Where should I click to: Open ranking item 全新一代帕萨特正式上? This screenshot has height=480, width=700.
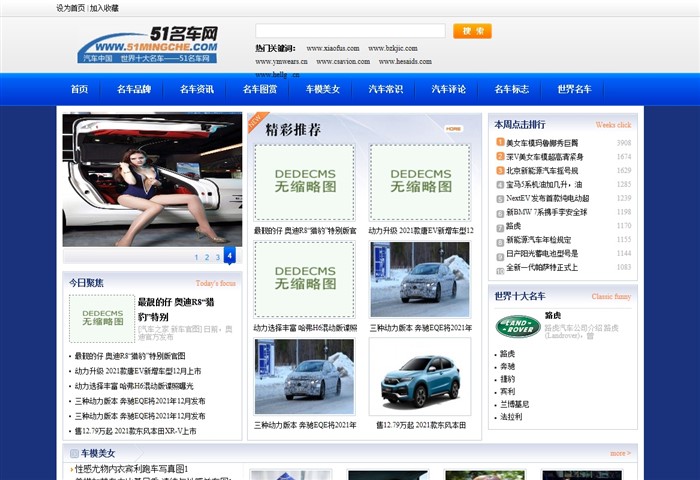[542, 267]
